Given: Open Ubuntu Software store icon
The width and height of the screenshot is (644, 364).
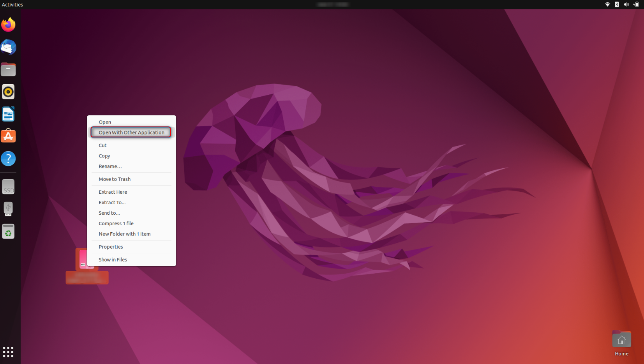Looking at the screenshot, I should (8, 136).
